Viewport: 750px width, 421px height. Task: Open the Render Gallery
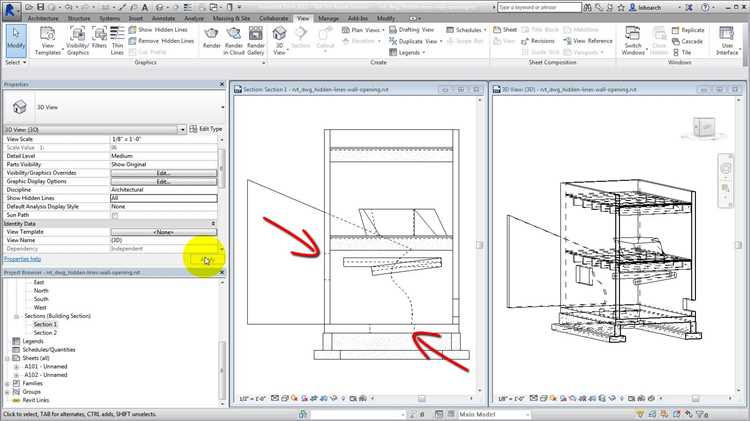point(257,40)
